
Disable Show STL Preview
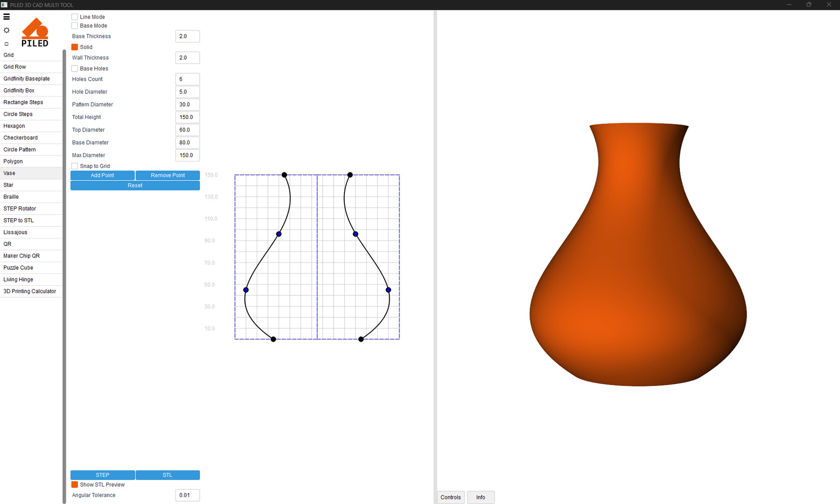pos(75,485)
